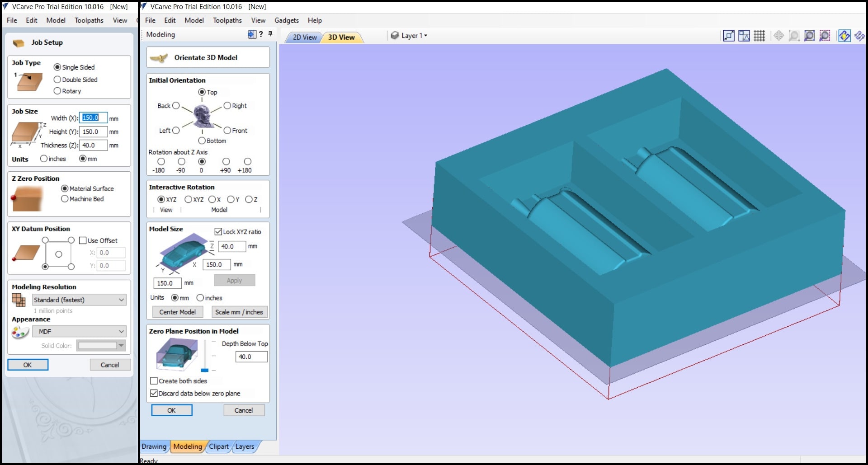Image resolution: width=868 pixels, height=465 pixels.
Task: Click the zero plane depth slider handle
Action: point(205,370)
